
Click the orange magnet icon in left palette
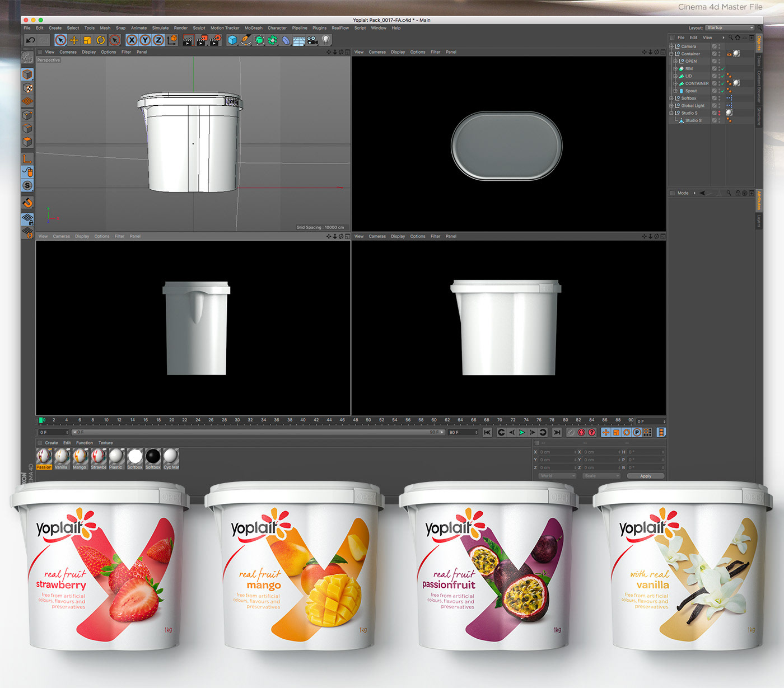coord(27,202)
